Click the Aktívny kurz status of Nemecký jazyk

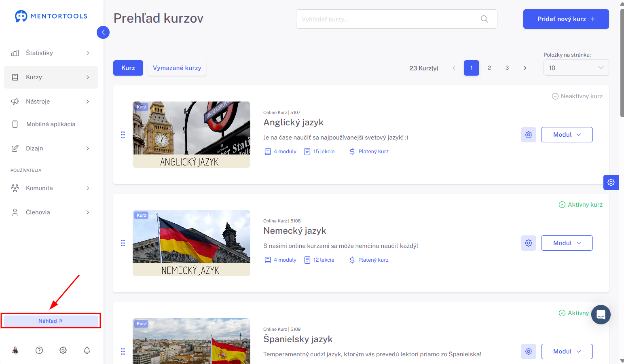(x=580, y=205)
